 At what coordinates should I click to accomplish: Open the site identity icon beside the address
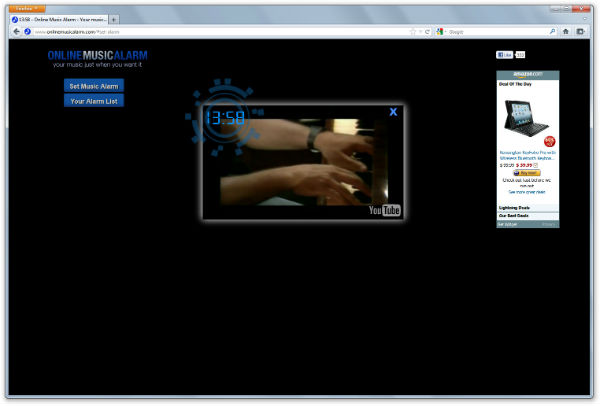(27, 32)
